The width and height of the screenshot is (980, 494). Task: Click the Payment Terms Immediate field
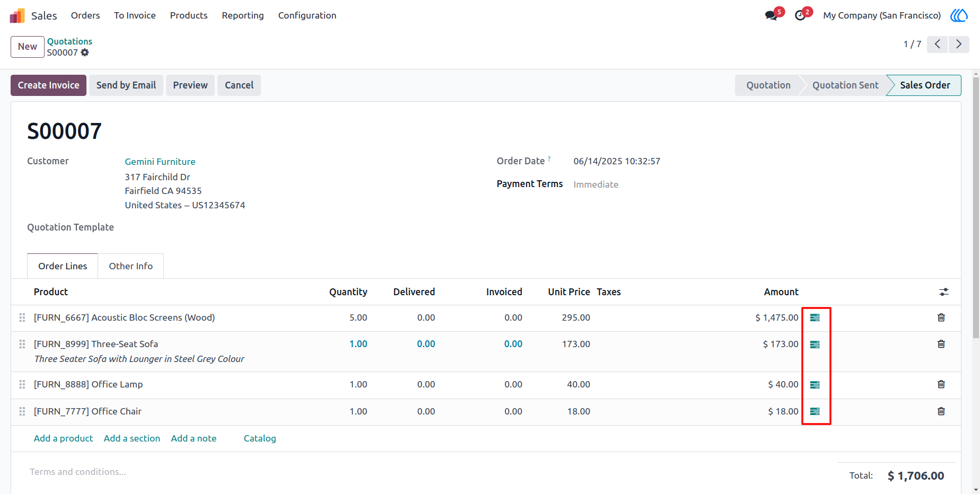596,184
